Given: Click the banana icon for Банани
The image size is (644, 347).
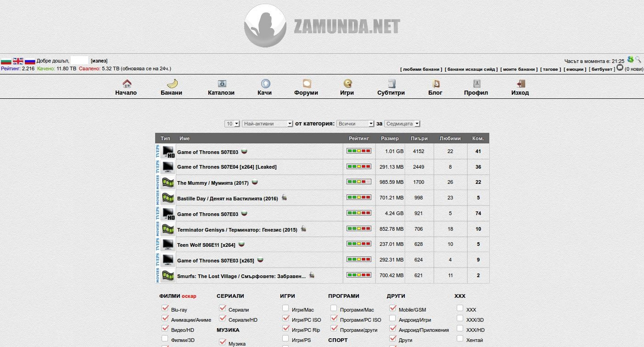Looking at the screenshot, I should [172, 84].
